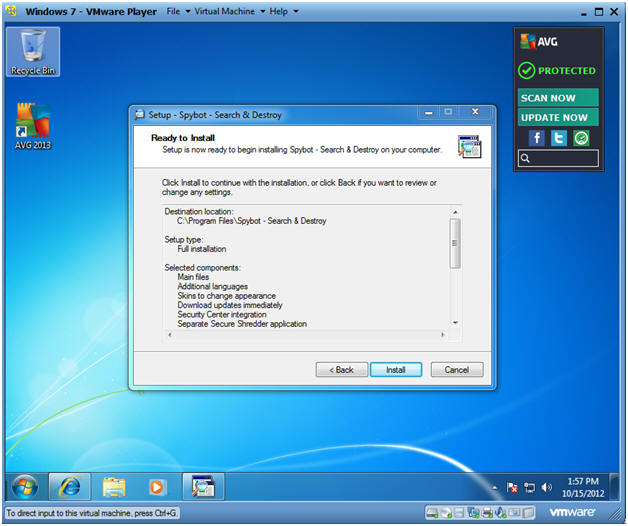Click the VMware hard disk status icon

click(x=433, y=512)
